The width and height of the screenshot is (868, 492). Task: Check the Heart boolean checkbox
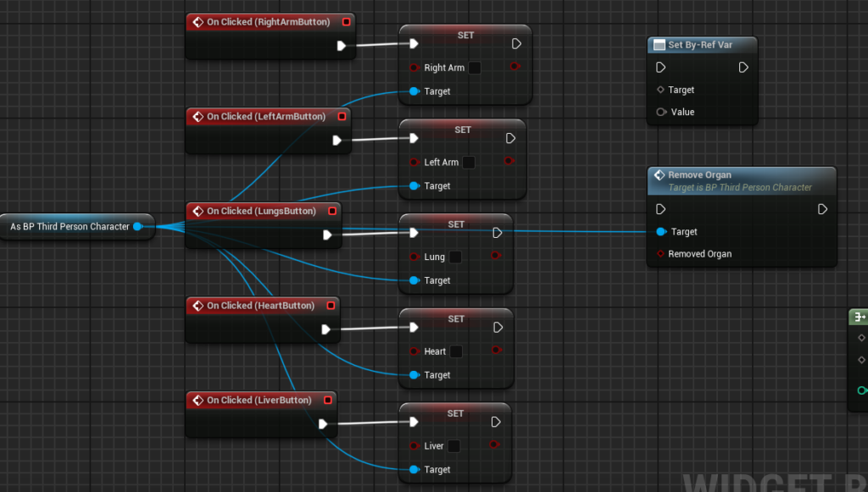point(456,351)
